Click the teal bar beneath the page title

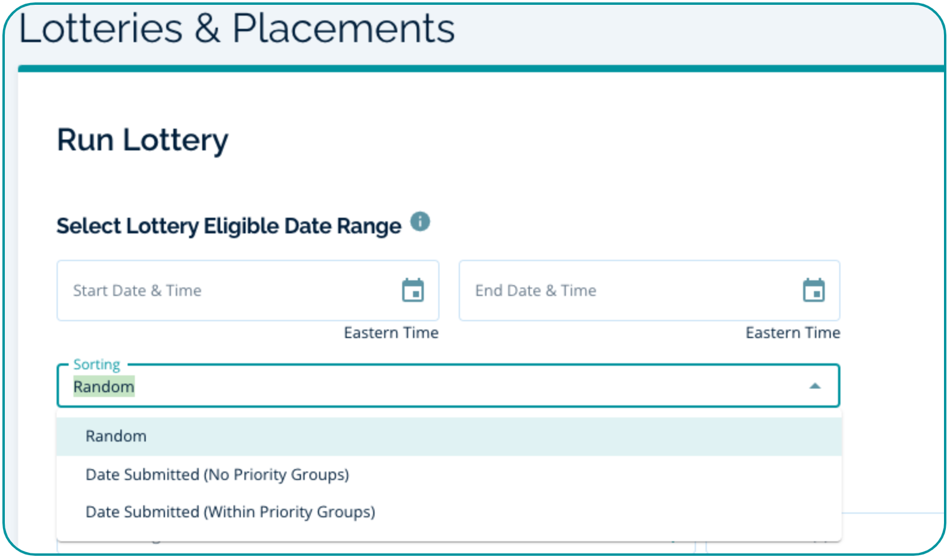pyautogui.click(x=480, y=69)
